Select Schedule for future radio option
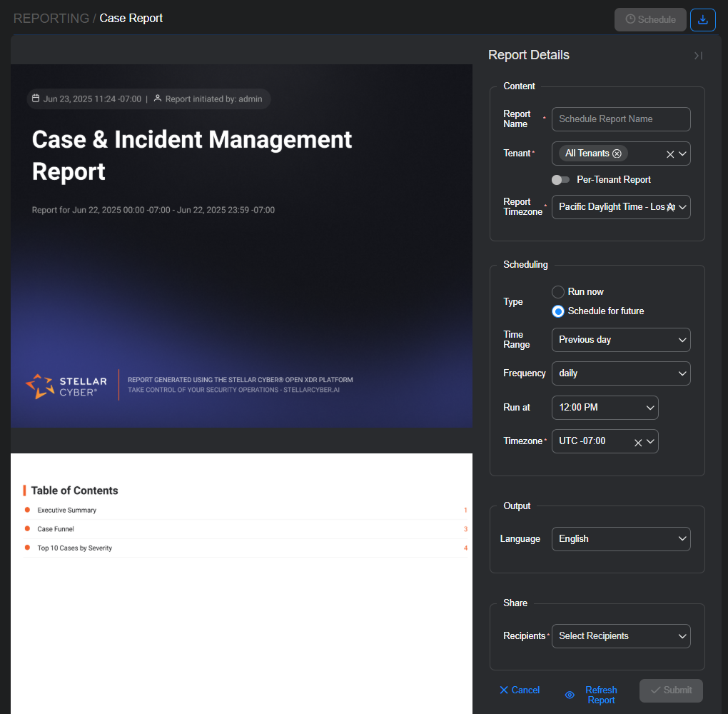The image size is (728, 714). point(559,311)
